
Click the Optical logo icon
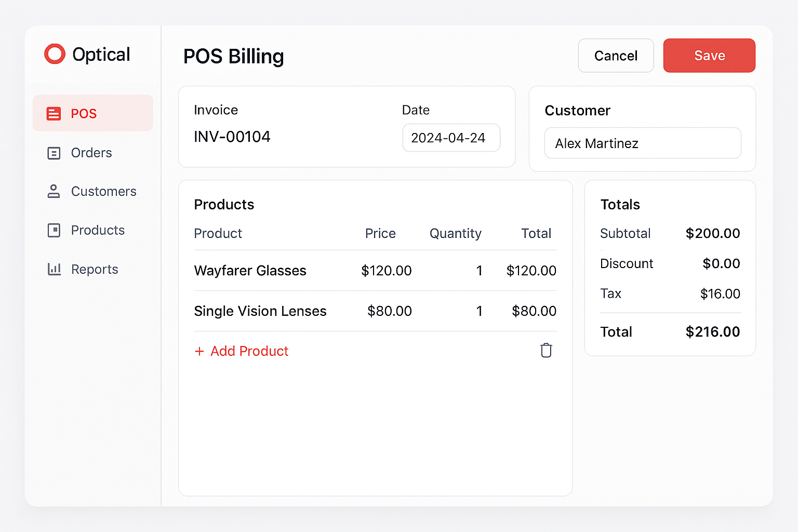click(x=55, y=54)
